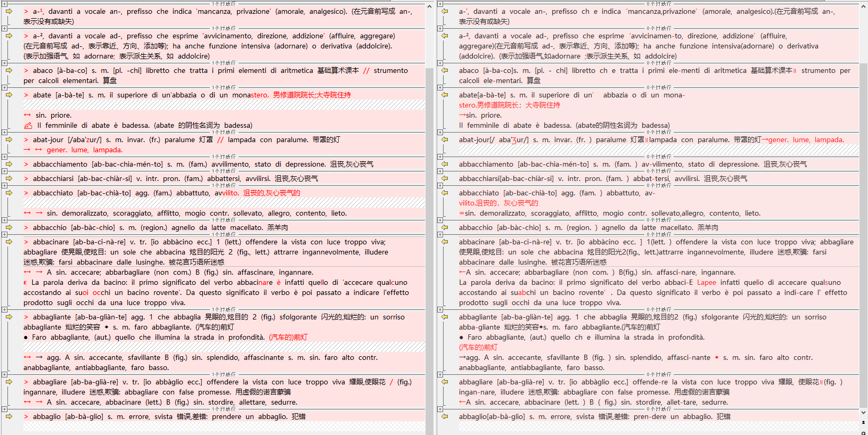868x435 pixels.
Task: Click copy-to-right arrow for 'abate' entry in left pane
Action: click(9, 95)
